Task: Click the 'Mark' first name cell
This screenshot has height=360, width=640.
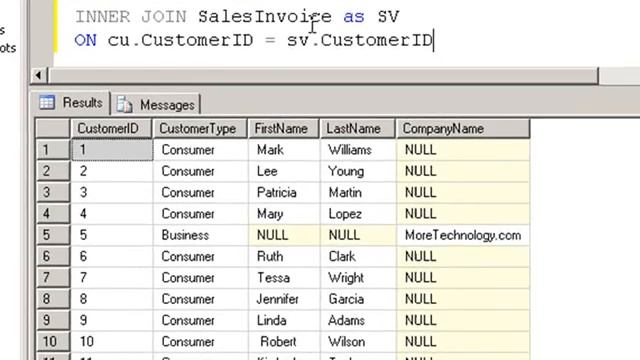Action: tap(284, 150)
